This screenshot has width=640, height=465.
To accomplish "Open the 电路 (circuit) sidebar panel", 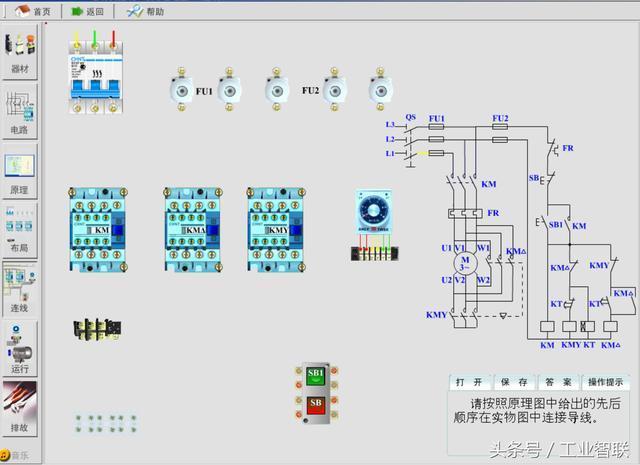I will click(x=20, y=112).
